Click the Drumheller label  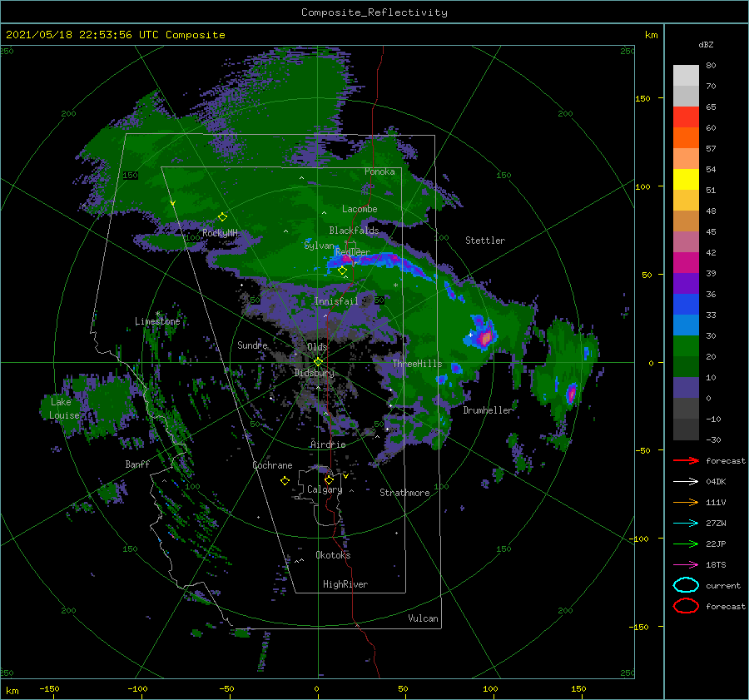(x=488, y=410)
